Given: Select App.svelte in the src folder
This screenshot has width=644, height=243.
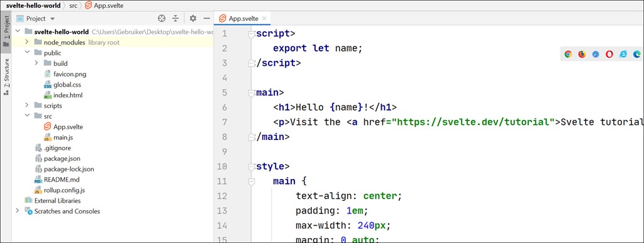Looking at the screenshot, I should coord(68,127).
